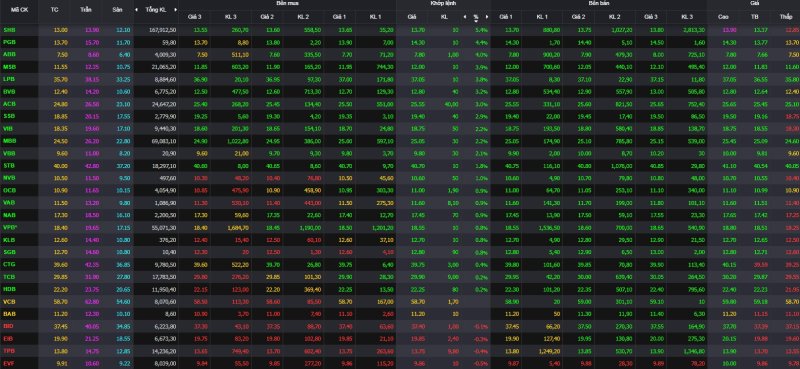
Task: Click the Sàn column header
Action: (x=117, y=10)
